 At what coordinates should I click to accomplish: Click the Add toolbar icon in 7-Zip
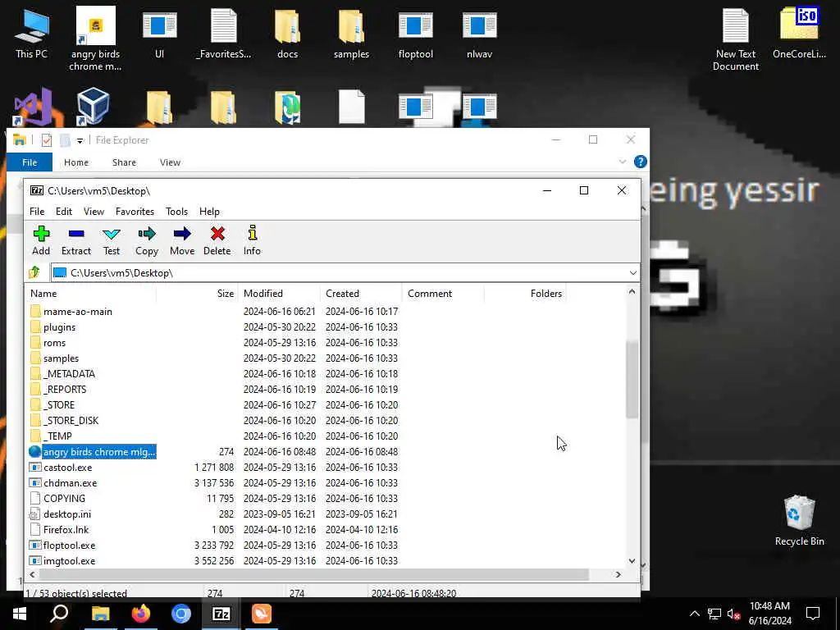coord(41,240)
